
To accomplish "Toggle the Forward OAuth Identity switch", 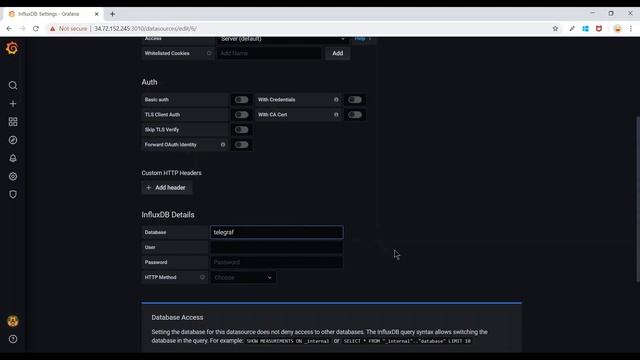I will click(x=241, y=144).
